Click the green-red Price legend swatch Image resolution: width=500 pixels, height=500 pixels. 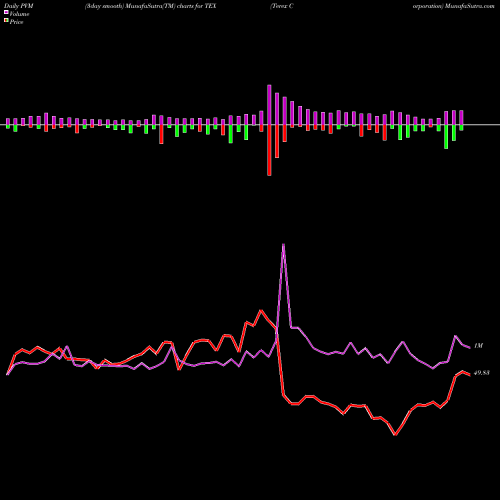[6, 21]
